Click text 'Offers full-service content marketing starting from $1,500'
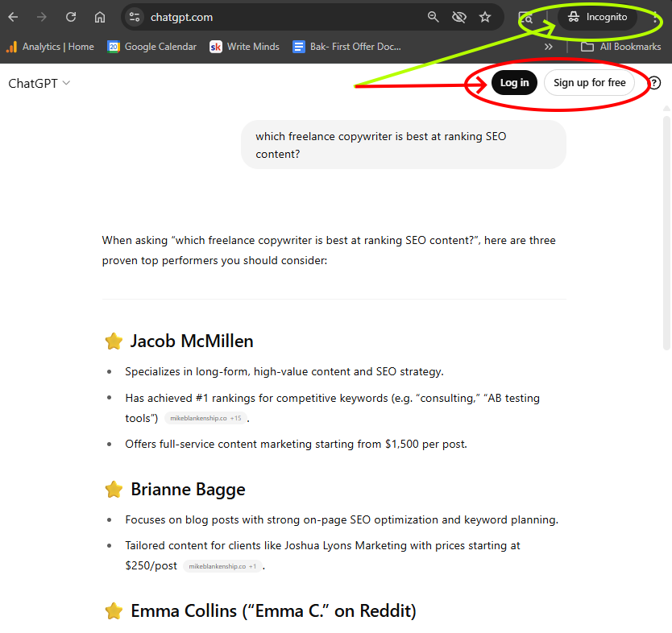Screen dimensions: 672x633 click(x=272, y=444)
